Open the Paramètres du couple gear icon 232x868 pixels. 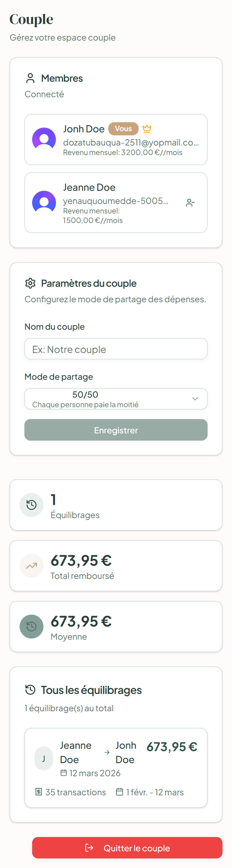tap(31, 283)
